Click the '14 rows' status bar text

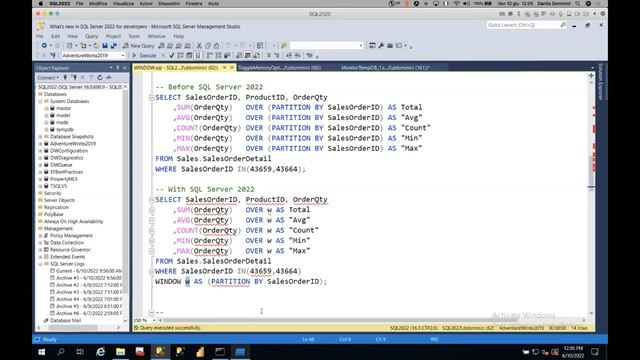tap(579, 328)
